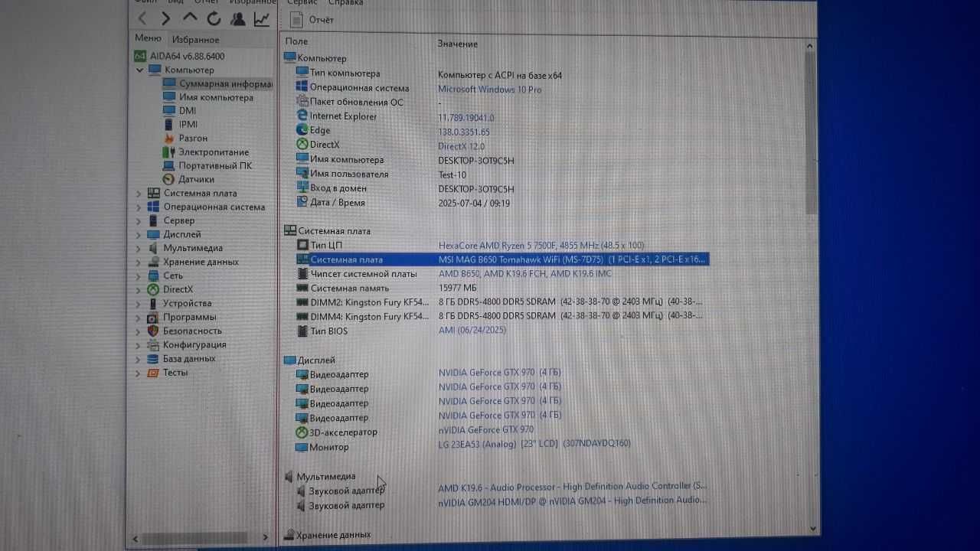Click the Forward navigation arrow
Viewport: 980px width, 551px height.
165,18
